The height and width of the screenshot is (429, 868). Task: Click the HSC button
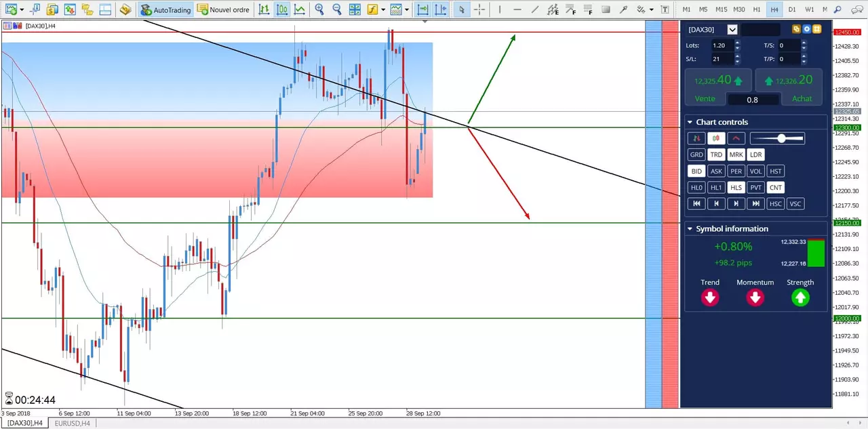click(x=776, y=203)
